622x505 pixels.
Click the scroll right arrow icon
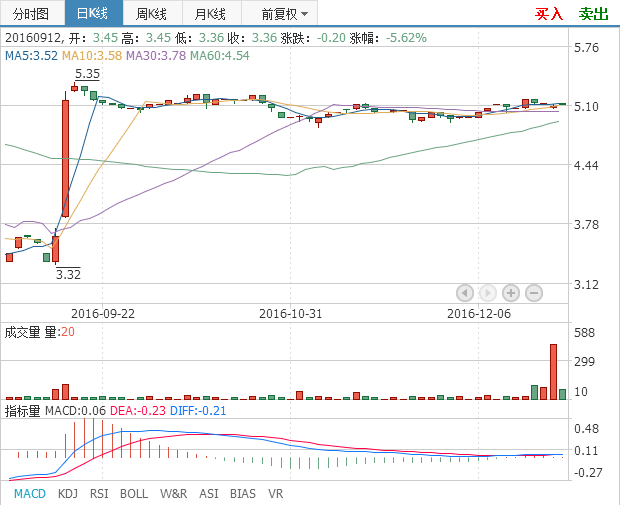(488, 293)
